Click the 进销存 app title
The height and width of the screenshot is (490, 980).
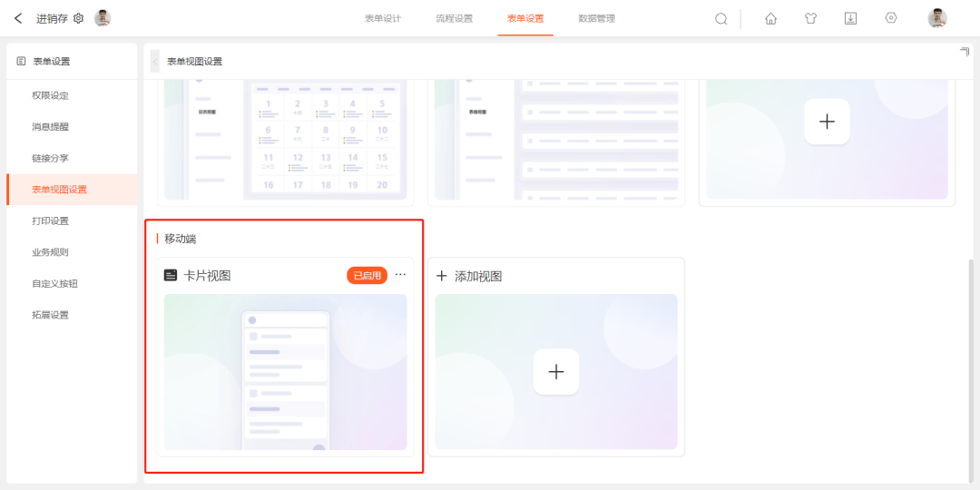(x=52, y=19)
